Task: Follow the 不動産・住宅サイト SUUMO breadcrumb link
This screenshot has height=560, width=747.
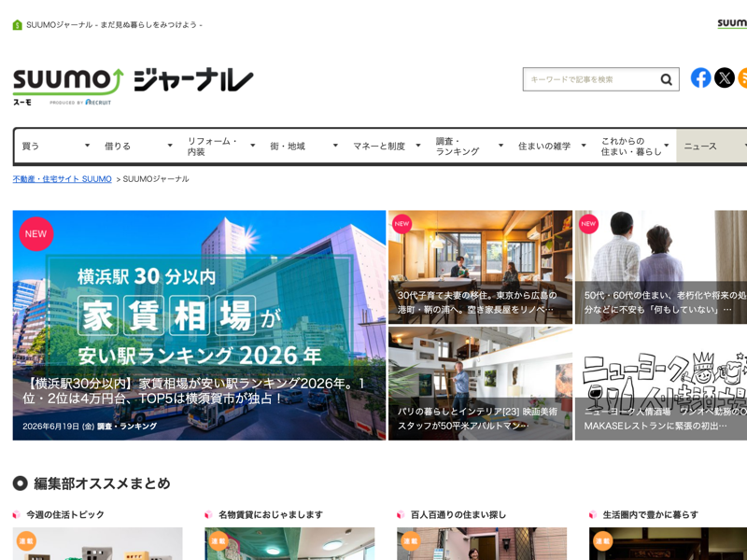Action: (x=62, y=179)
